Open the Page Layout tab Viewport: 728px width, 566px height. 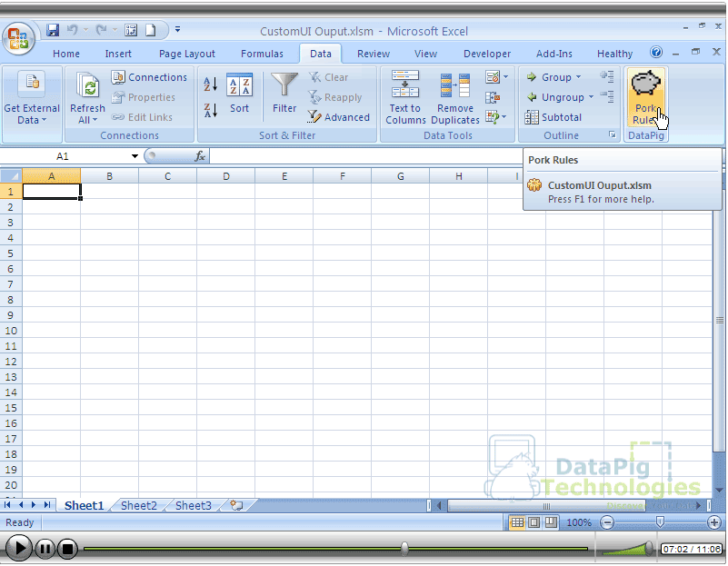click(186, 54)
